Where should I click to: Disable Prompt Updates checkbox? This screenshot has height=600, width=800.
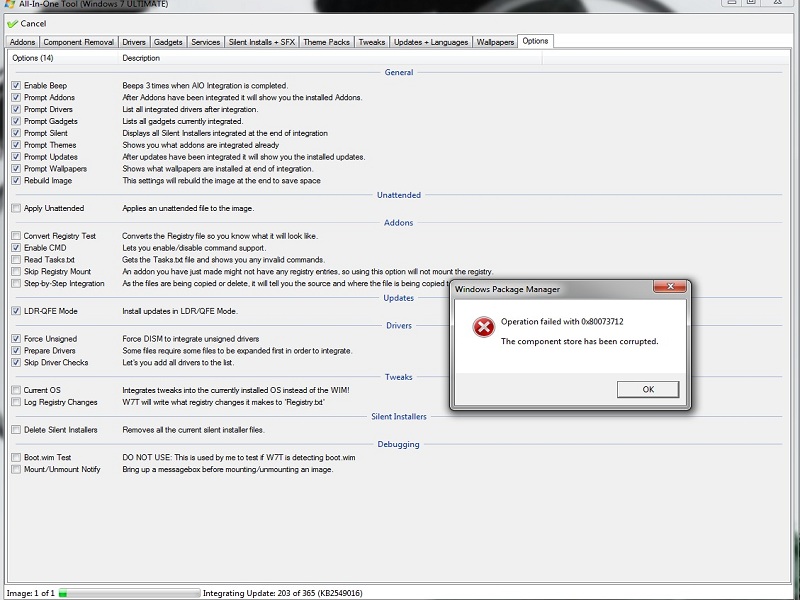pyautogui.click(x=16, y=157)
